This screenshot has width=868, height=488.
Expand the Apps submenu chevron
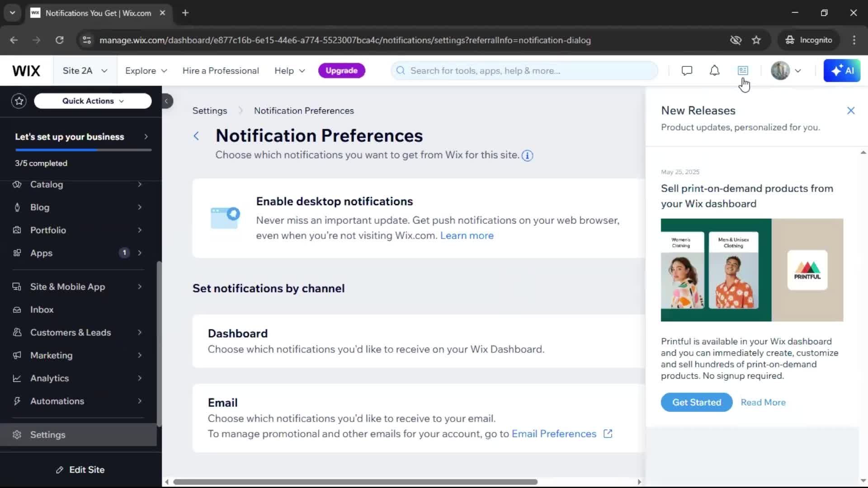coord(140,253)
